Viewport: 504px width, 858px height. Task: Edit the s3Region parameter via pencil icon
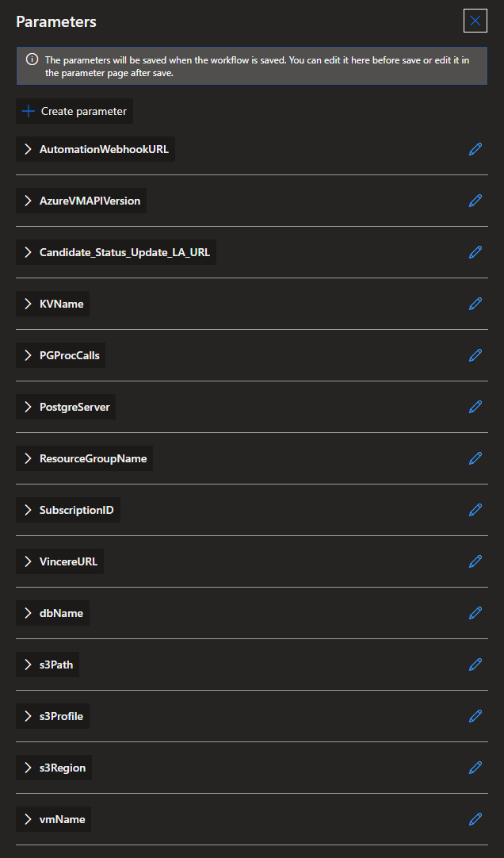[475, 768]
